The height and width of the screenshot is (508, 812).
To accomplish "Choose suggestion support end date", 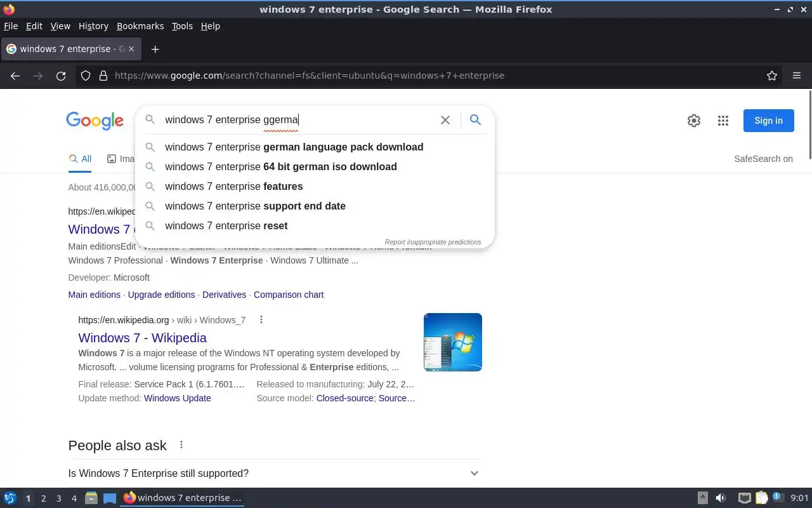I will click(315, 206).
